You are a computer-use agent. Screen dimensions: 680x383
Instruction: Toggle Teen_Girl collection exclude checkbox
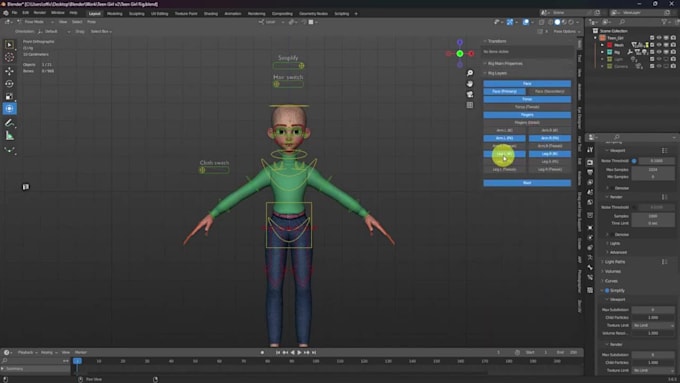point(652,38)
